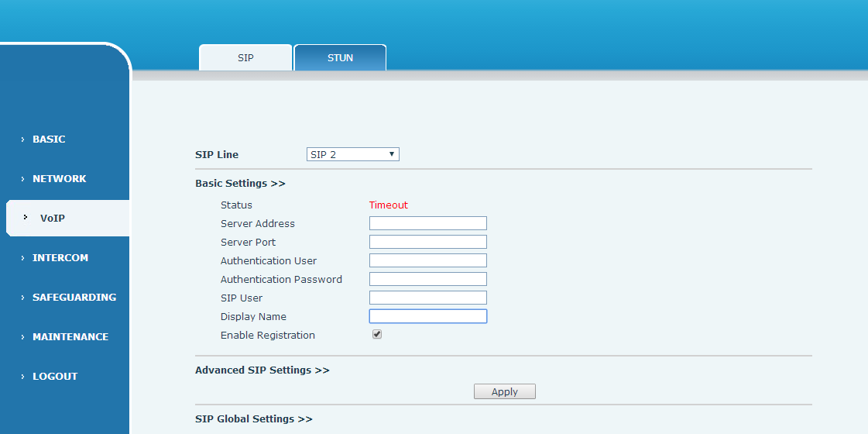The image size is (868, 434).
Task: Select the Authentication Password field
Action: coord(427,279)
